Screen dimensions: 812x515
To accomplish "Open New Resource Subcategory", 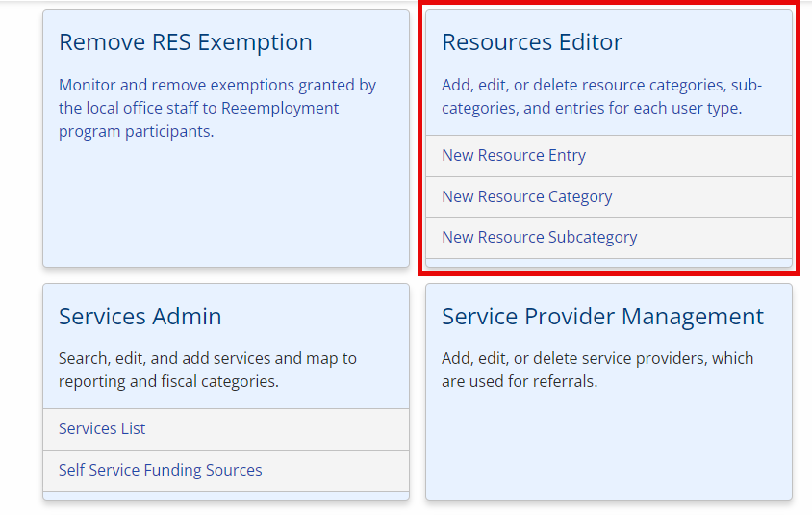I will pyautogui.click(x=540, y=238).
